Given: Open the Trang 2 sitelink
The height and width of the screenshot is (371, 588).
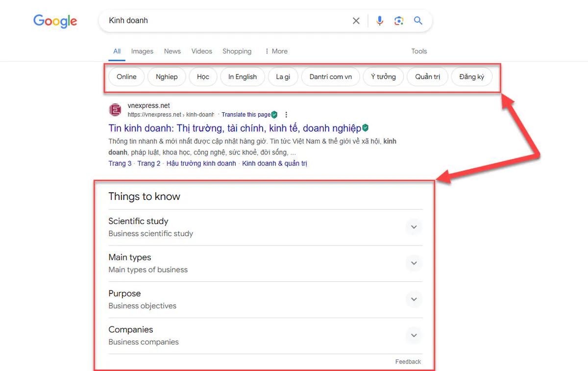Looking at the screenshot, I should tap(149, 163).
